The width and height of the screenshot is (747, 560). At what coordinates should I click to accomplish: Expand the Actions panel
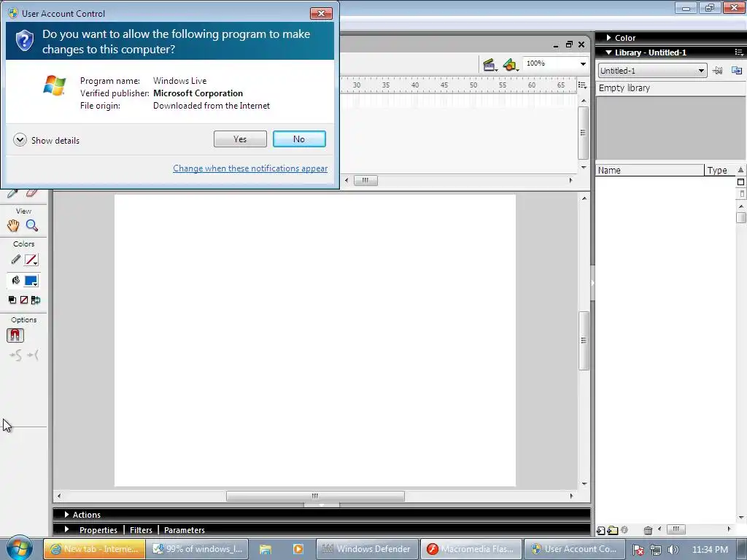[66, 514]
